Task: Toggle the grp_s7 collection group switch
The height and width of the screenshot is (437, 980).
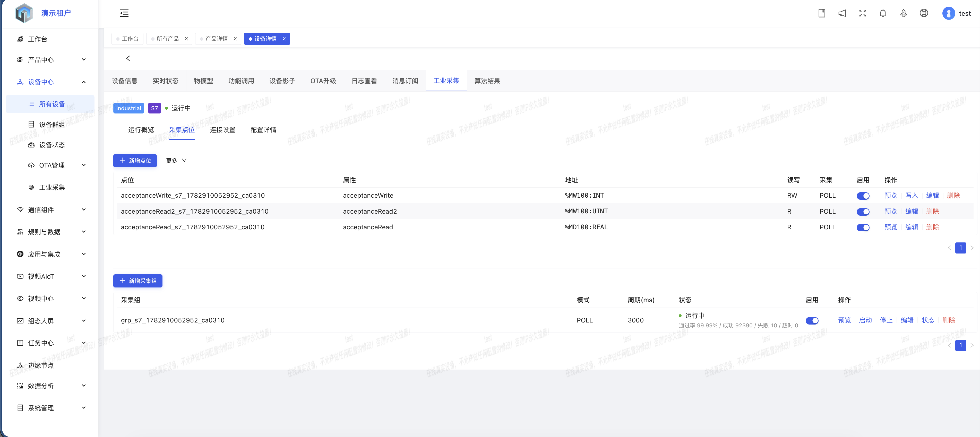Action: click(x=812, y=321)
